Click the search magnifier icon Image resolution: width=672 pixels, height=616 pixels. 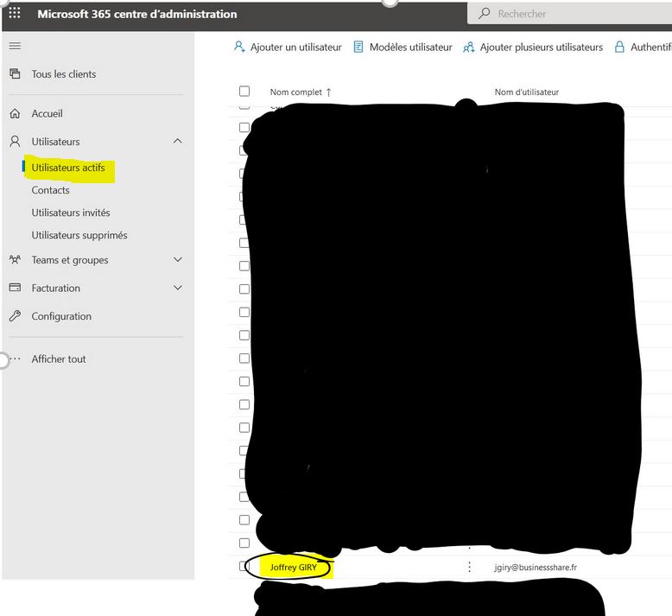[485, 13]
